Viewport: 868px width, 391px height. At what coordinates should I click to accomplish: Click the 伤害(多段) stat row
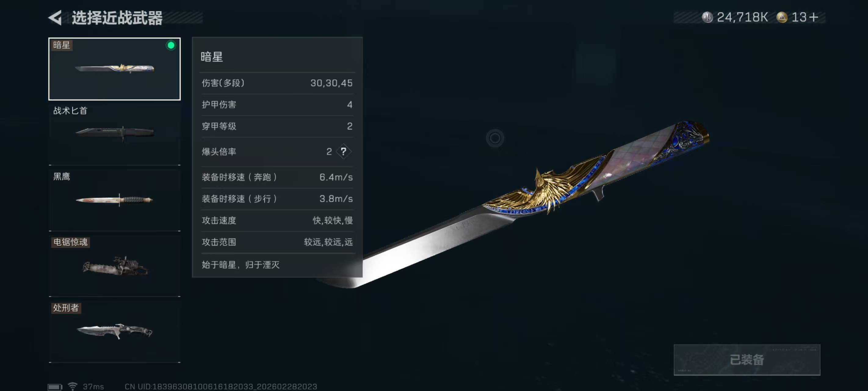pos(277,83)
